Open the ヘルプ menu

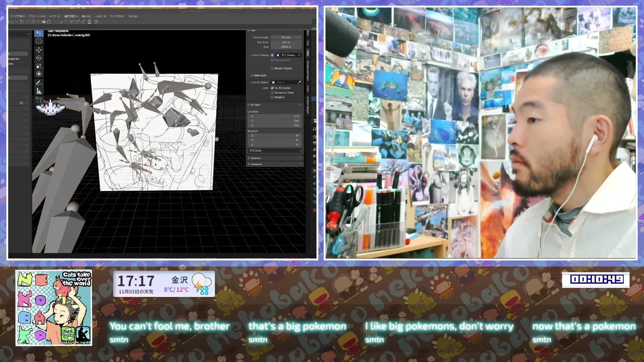[132, 16]
